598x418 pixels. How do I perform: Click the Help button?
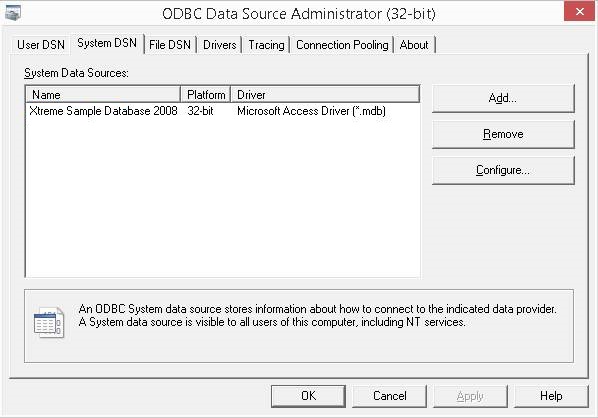tap(551, 396)
